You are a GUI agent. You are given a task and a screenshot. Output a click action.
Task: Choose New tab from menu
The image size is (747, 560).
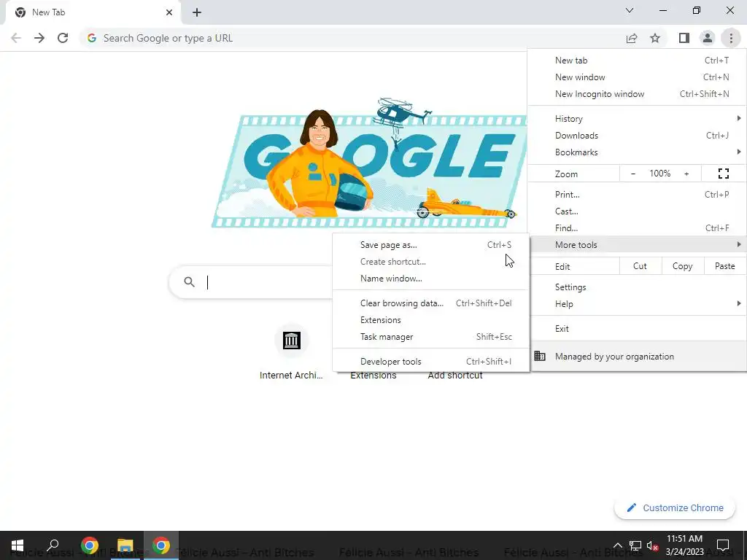[x=637, y=61]
